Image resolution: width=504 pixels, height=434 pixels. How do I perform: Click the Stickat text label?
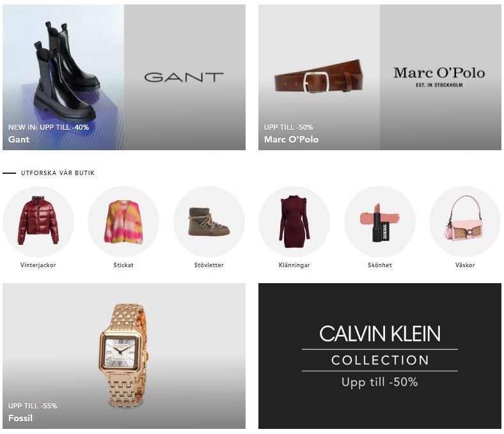pyautogui.click(x=123, y=265)
